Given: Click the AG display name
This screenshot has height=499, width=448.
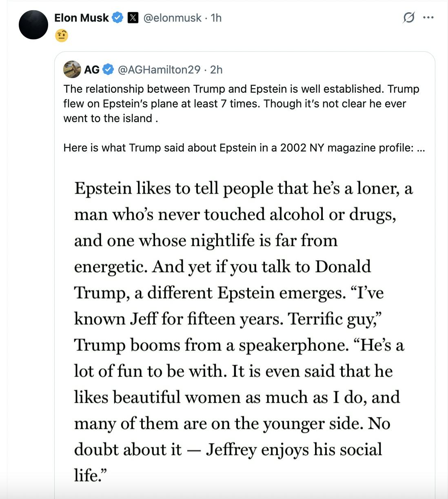Looking at the screenshot, I should click(92, 69).
